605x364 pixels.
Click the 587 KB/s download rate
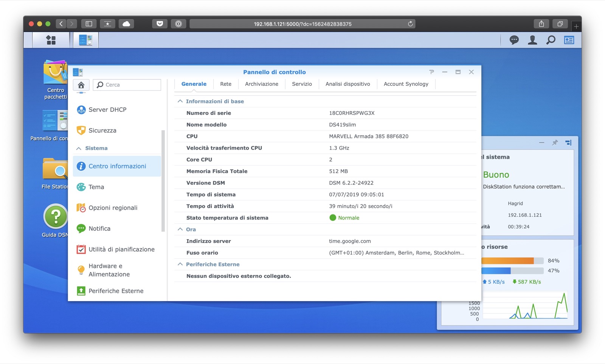(527, 282)
